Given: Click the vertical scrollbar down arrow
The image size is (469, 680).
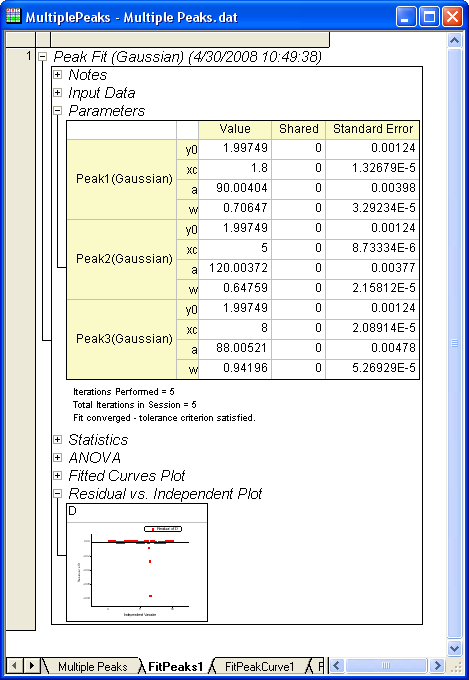Looking at the screenshot, I should tap(455, 649).
